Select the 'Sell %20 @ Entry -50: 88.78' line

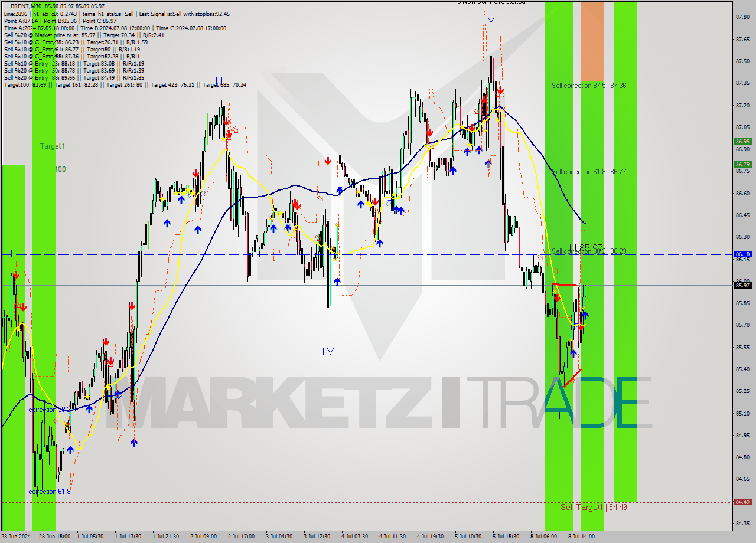click(x=74, y=70)
